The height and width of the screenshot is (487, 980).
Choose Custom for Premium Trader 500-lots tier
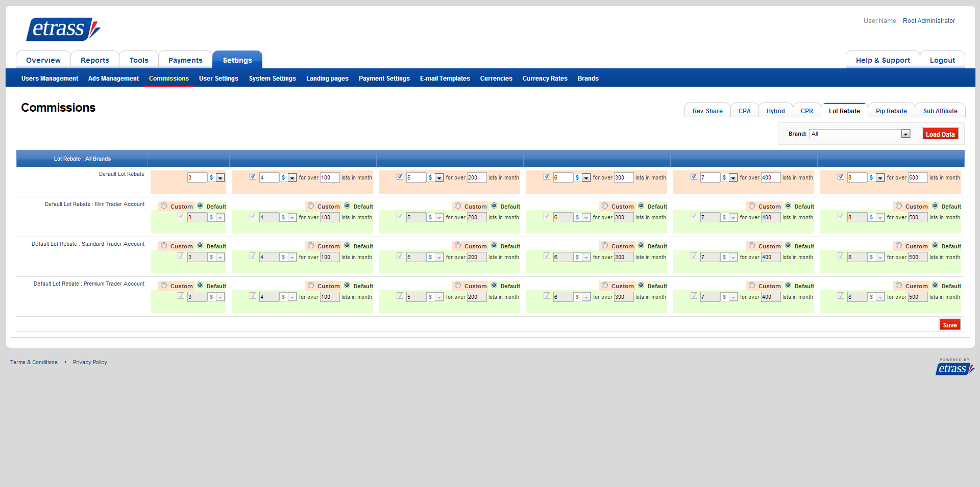[899, 286]
